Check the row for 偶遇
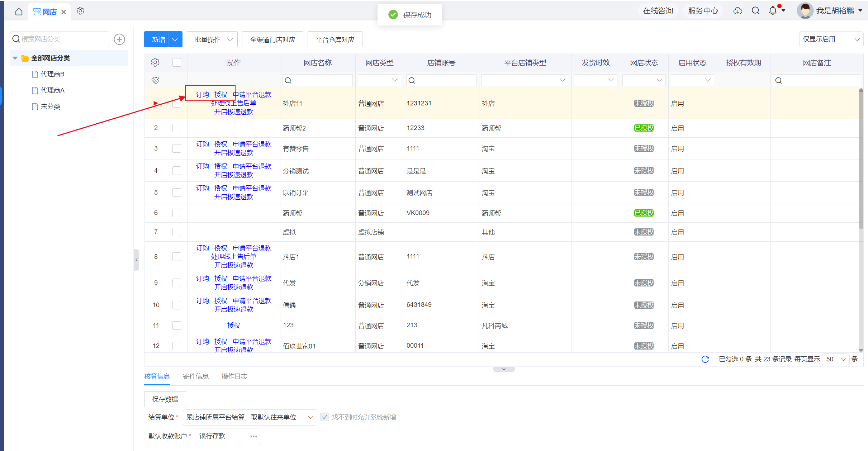This screenshot has height=451, width=868. pyautogui.click(x=177, y=305)
